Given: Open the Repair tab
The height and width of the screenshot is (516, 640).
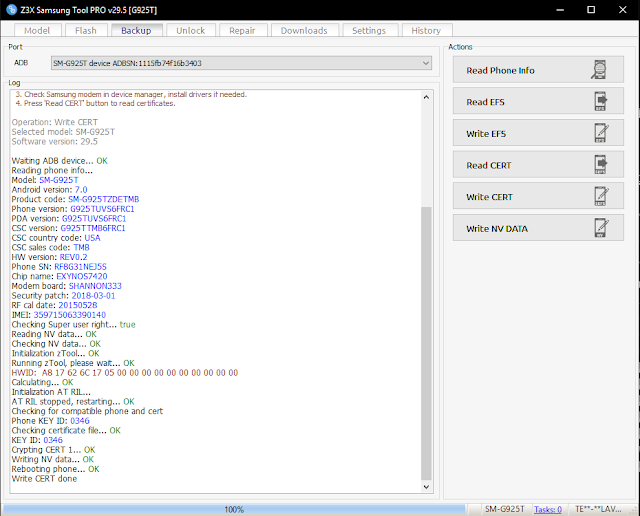Looking at the screenshot, I should (242, 31).
